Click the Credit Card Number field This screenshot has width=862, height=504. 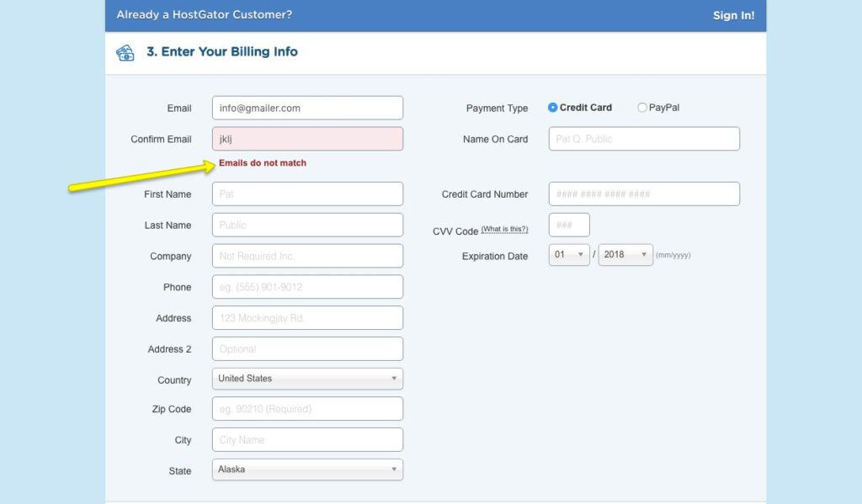644,194
